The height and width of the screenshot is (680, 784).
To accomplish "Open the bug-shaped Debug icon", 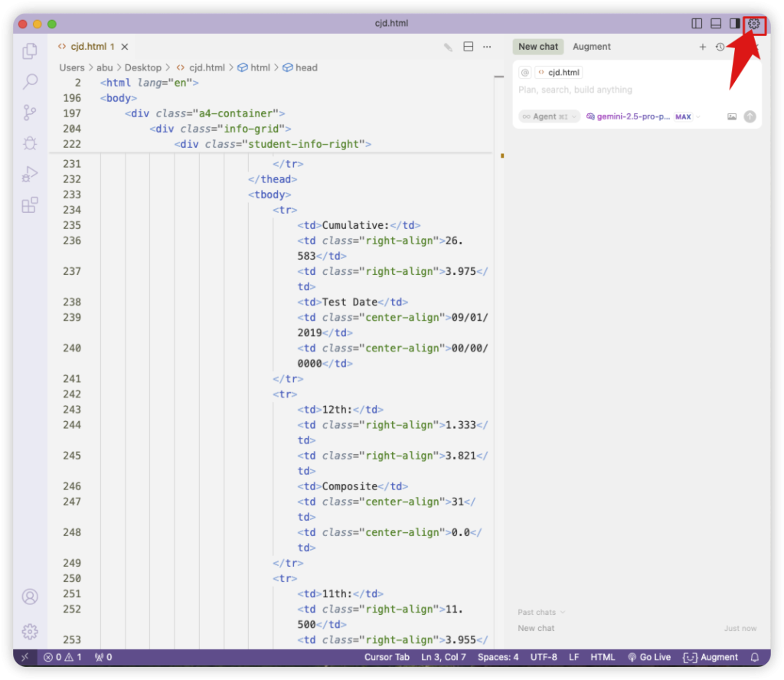I will point(30,143).
